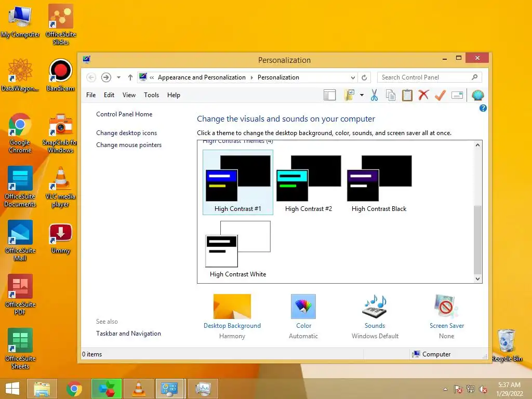532x399 pixels.
Task: Select the High Contrast Black theme
Action: click(379, 182)
